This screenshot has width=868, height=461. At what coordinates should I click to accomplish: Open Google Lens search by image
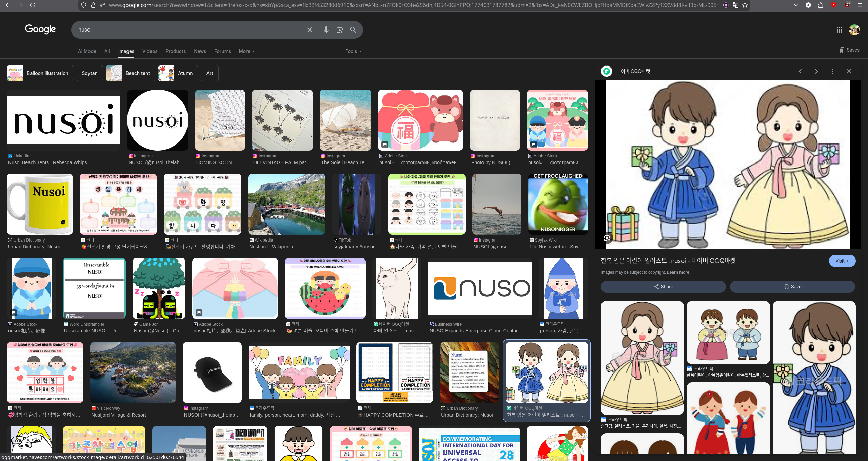[x=339, y=30]
